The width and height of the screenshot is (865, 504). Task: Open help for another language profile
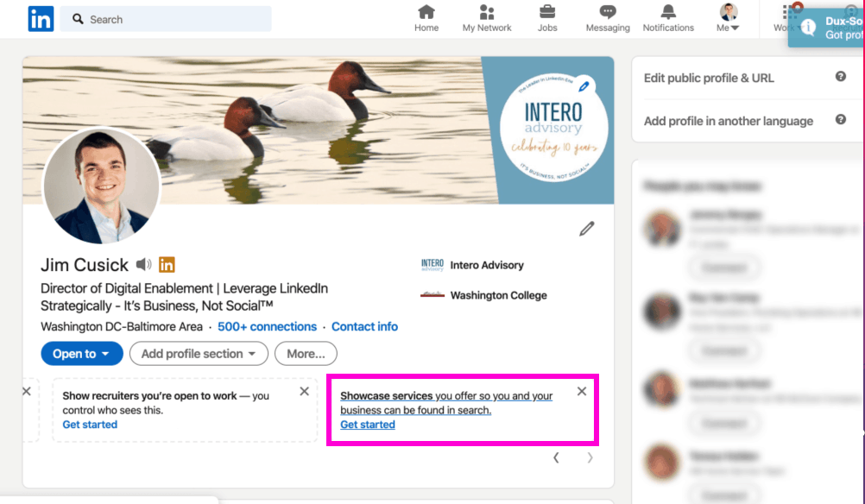[x=840, y=120]
